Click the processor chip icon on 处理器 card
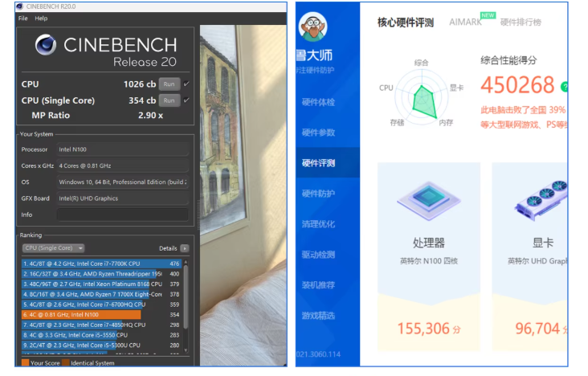588x376 pixels. pos(429,201)
